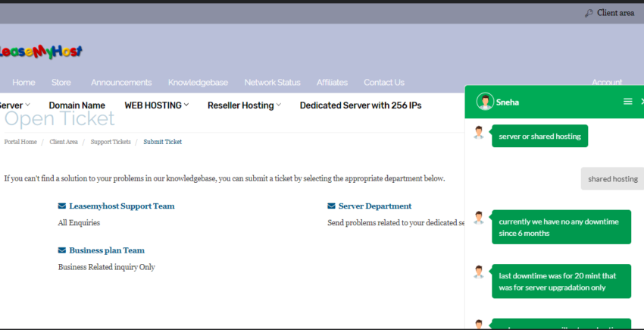This screenshot has width=644, height=330.
Task: Select Domain Name in the navigation
Action: [77, 105]
